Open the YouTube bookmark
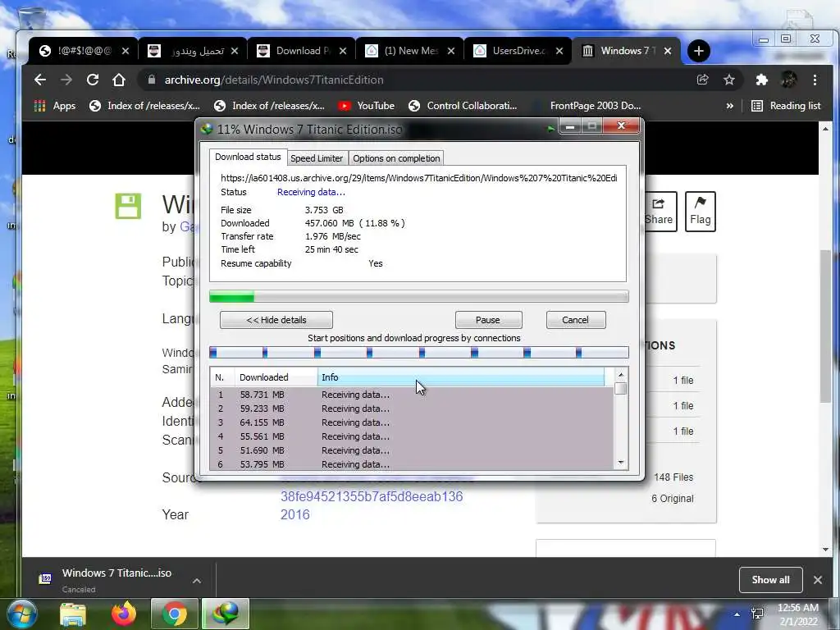 pyautogui.click(x=367, y=106)
